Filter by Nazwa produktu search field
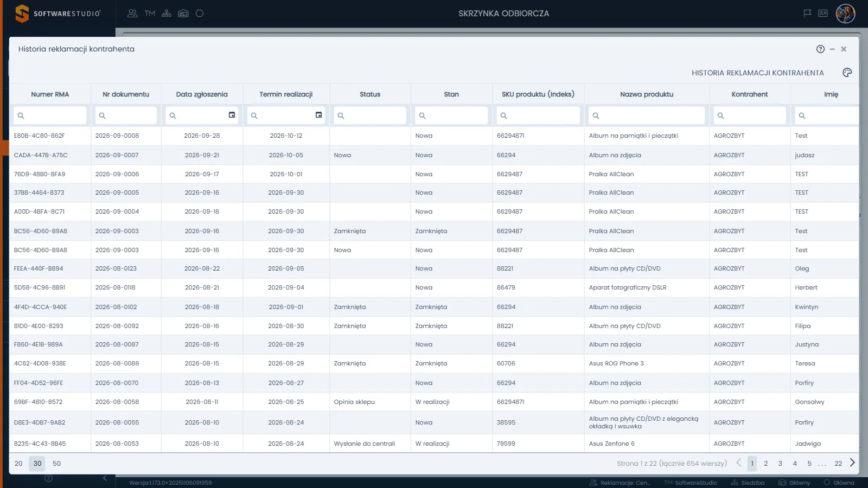This screenshot has height=488, width=868. tap(647, 115)
